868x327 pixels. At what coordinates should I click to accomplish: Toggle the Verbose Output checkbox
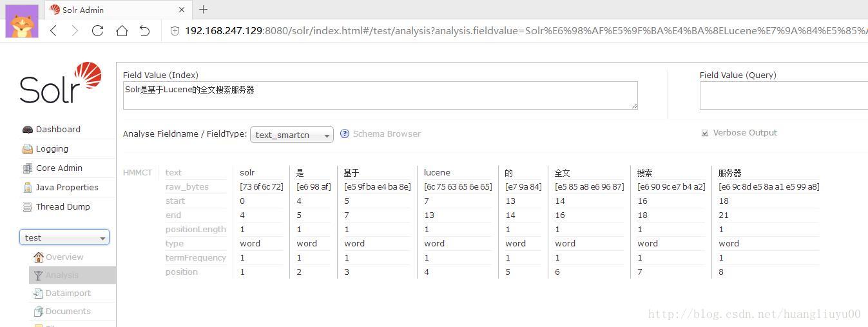pos(704,133)
